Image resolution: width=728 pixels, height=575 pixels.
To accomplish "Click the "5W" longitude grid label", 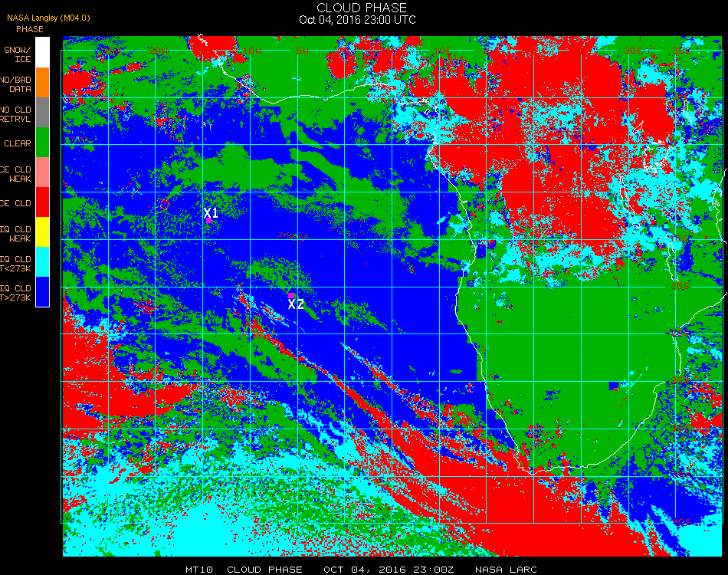I will 302,51.
